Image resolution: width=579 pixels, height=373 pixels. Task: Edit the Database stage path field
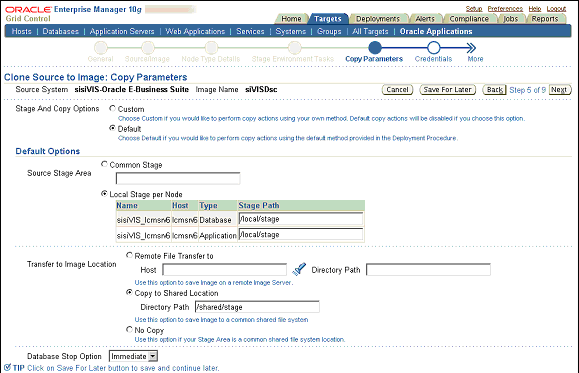(301, 219)
